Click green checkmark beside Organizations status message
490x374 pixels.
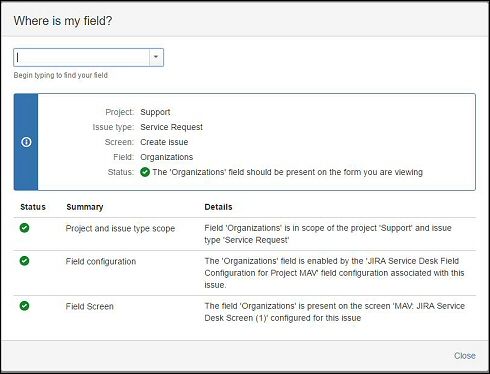[x=145, y=172]
